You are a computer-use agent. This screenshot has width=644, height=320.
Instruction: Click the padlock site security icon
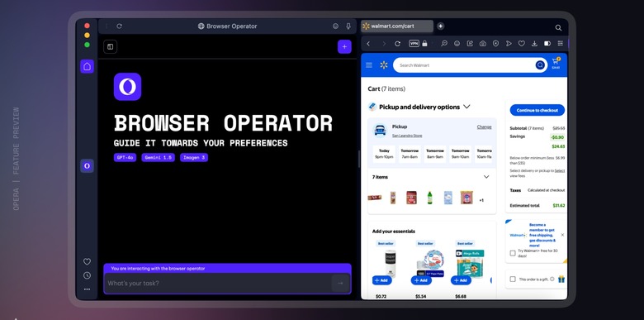click(x=424, y=44)
